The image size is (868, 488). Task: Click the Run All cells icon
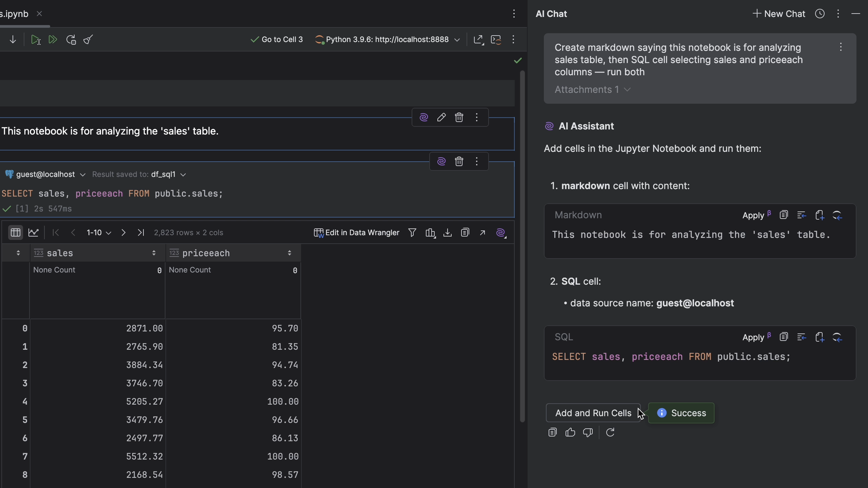(53, 40)
